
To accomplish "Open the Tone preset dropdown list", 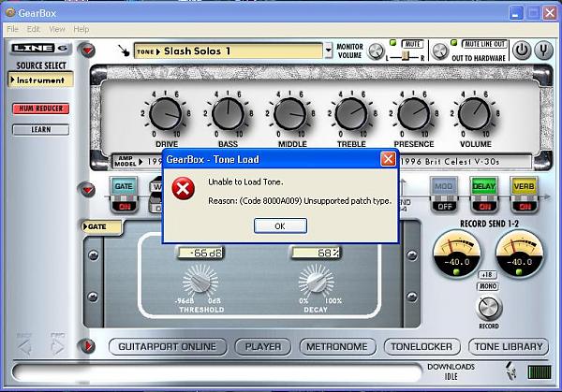I will 328,51.
